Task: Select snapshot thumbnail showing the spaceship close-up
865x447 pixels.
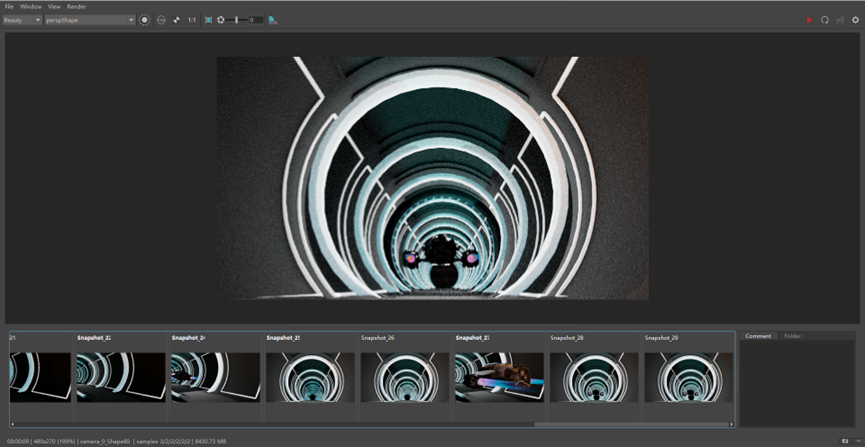Action: 499,377
